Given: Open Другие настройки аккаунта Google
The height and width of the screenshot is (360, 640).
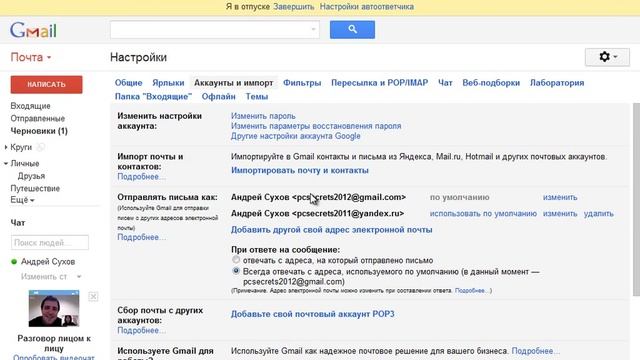Looking at the screenshot, I should [296, 136].
